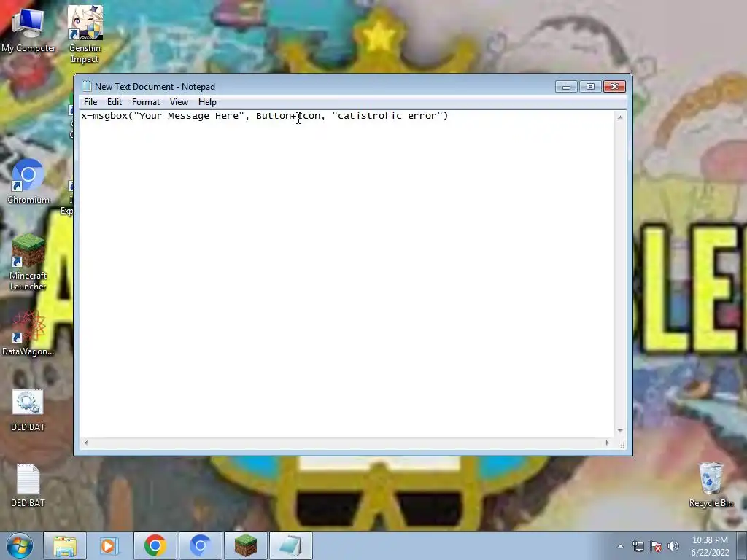The width and height of the screenshot is (747, 560).
Task: Click the vertical scrollbar up arrow
Action: point(620,117)
